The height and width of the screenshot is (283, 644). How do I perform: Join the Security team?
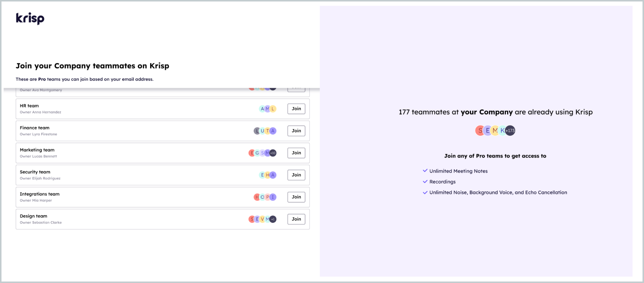[x=296, y=175]
